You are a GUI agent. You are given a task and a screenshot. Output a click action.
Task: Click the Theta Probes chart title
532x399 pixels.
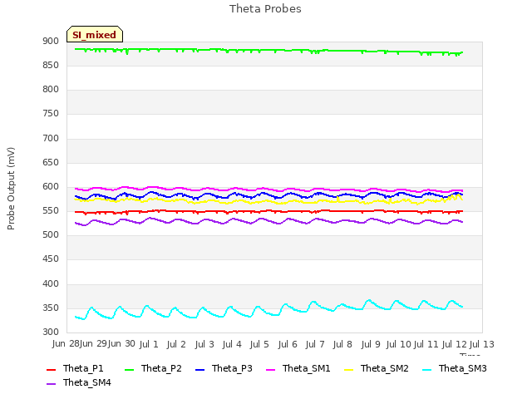coord(265,8)
